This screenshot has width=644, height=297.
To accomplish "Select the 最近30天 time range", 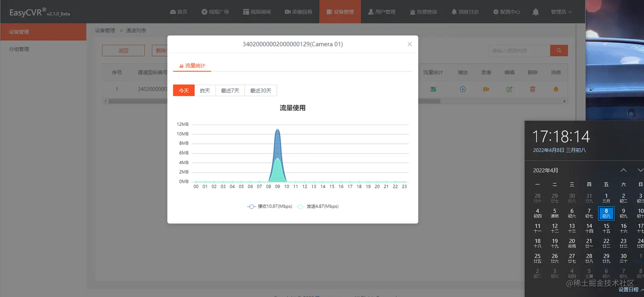I will tap(261, 91).
